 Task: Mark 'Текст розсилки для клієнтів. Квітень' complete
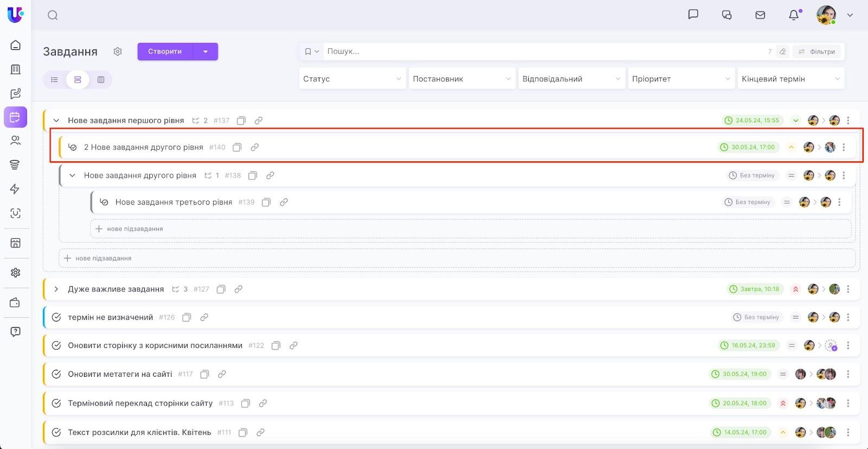point(56,433)
